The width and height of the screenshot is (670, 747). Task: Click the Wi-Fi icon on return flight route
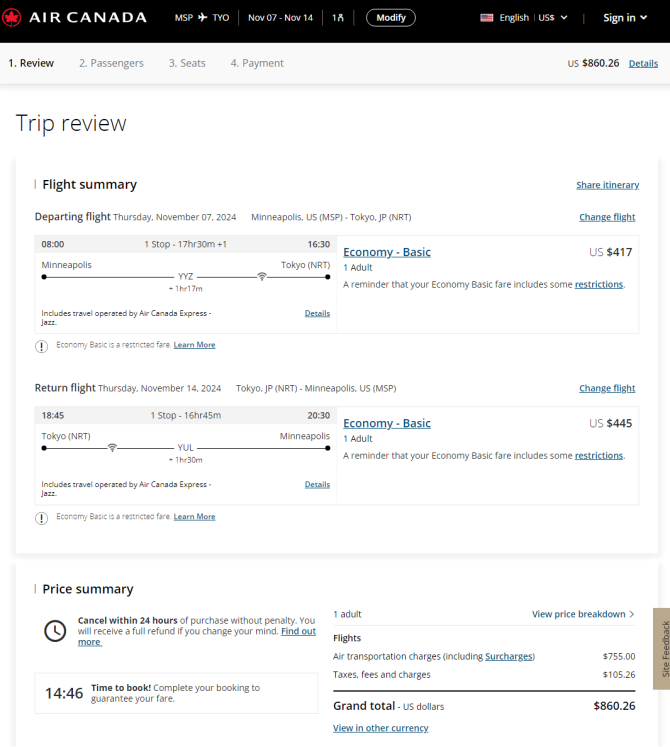coord(112,448)
